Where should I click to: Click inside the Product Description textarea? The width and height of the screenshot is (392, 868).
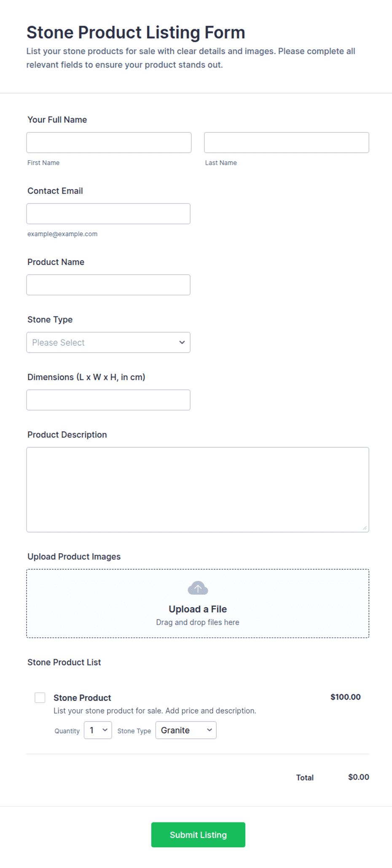tap(198, 489)
